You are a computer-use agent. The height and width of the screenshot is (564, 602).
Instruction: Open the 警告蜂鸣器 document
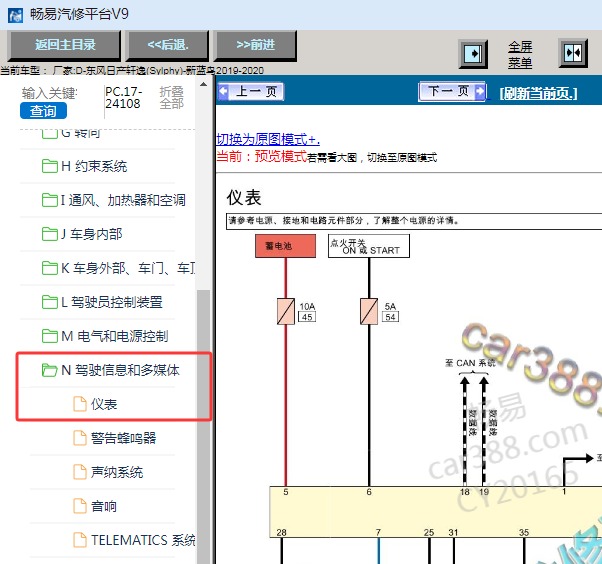(x=124, y=438)
